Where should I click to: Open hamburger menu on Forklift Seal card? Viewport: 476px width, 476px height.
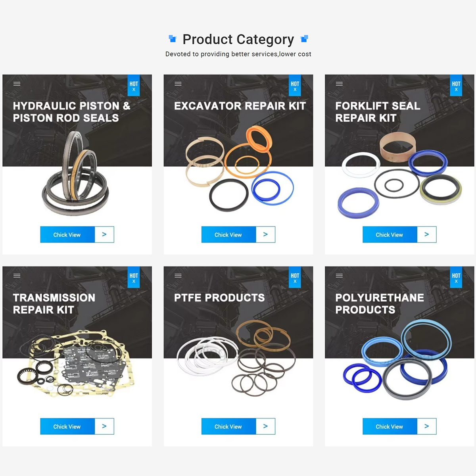[x=339, y=84]
